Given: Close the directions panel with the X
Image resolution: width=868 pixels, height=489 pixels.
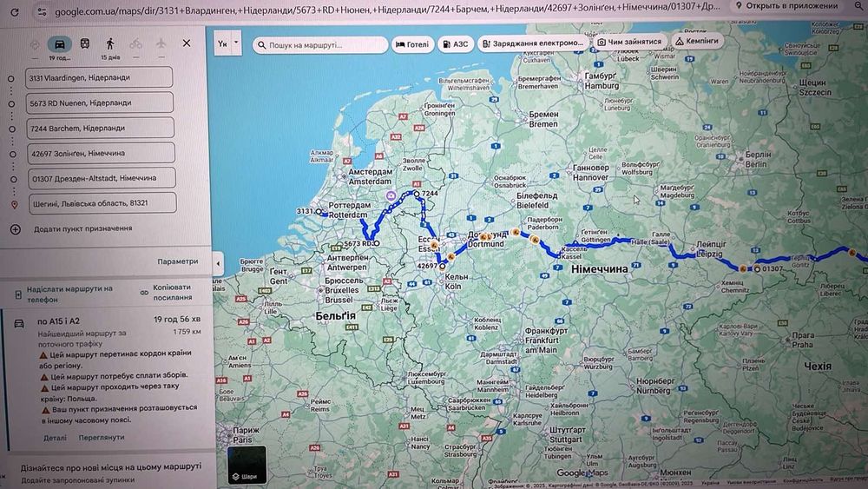Looking at the screenshot, I should click(x=187, y=43).
